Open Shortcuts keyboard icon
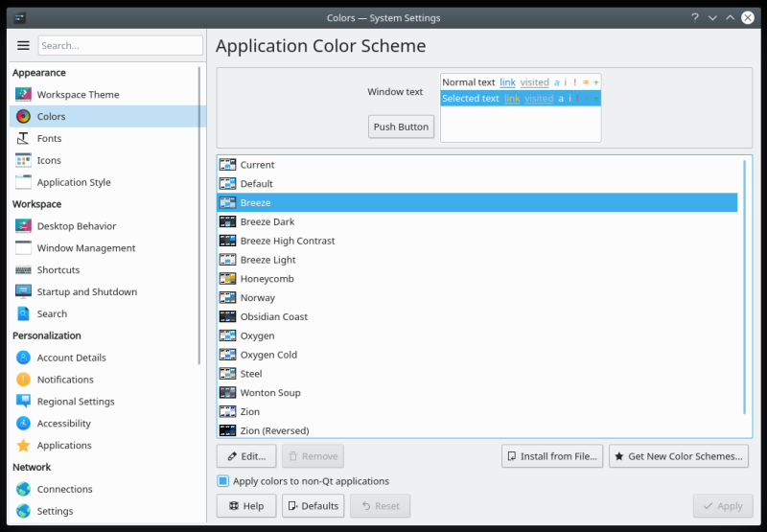The image size is (767, 532). [23, 270]
